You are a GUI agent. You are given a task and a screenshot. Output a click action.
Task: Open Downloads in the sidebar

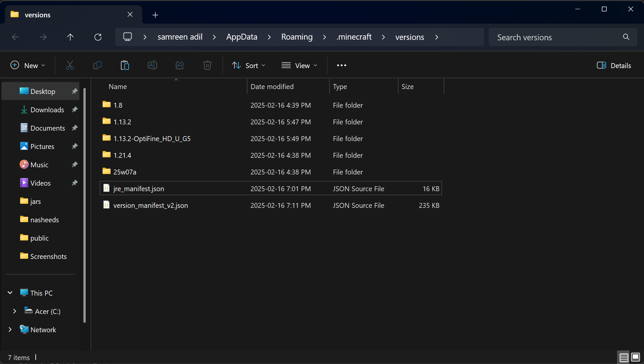41,110
